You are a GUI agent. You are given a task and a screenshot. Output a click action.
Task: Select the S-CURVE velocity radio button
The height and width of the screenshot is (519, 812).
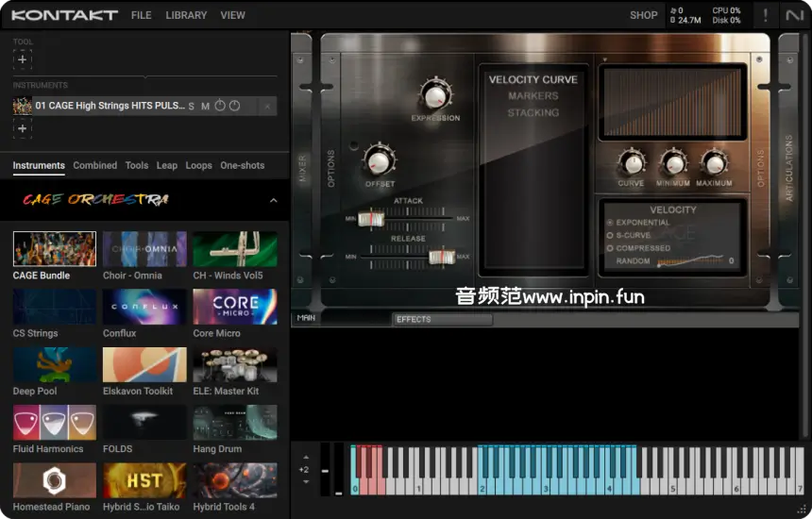[x=610, y=236]
